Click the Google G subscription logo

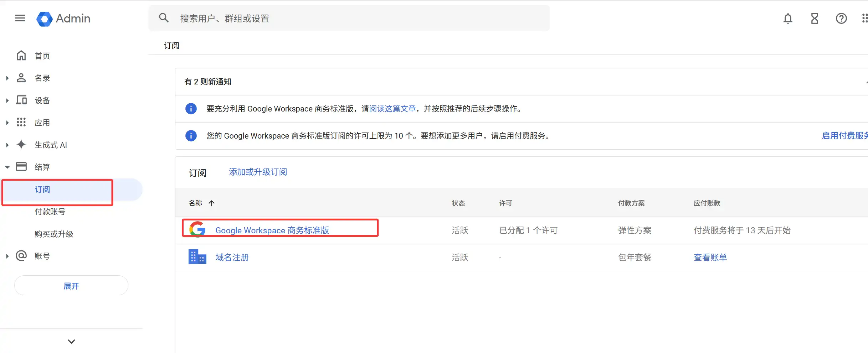[197, 229]
